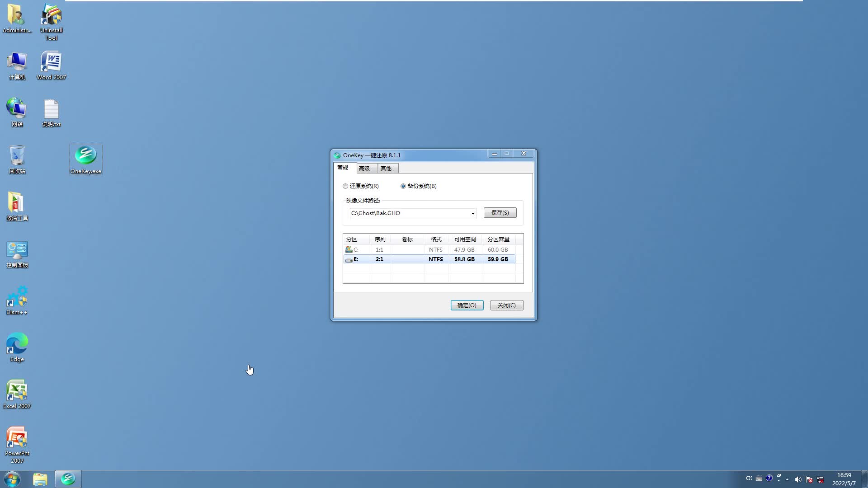Viewport: 868px width, 488px height.
Task: Select the 备份系统(B) radio button
Action: (x=403, y=186)
